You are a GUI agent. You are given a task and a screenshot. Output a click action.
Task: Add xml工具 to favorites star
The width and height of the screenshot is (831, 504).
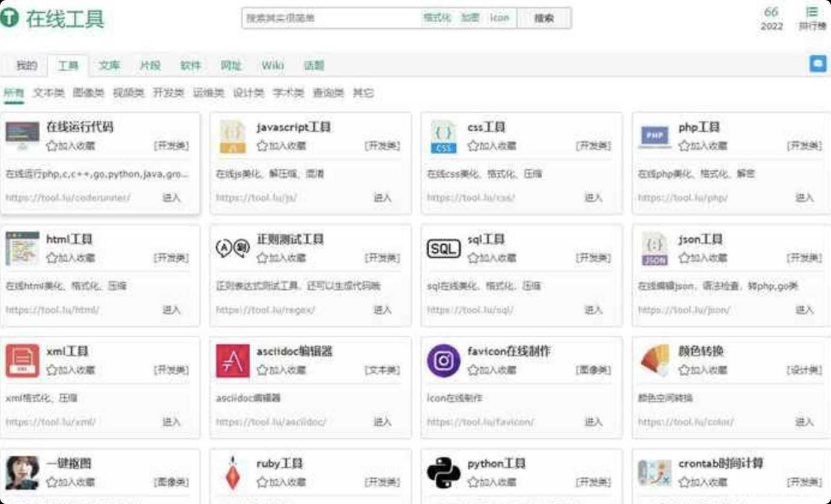tap(52, 370)
